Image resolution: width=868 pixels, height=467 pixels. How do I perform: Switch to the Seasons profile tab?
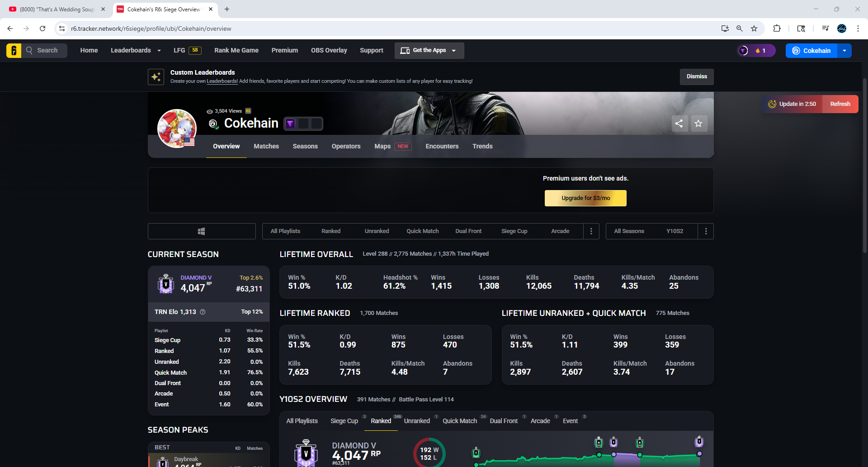pos(305,146)
